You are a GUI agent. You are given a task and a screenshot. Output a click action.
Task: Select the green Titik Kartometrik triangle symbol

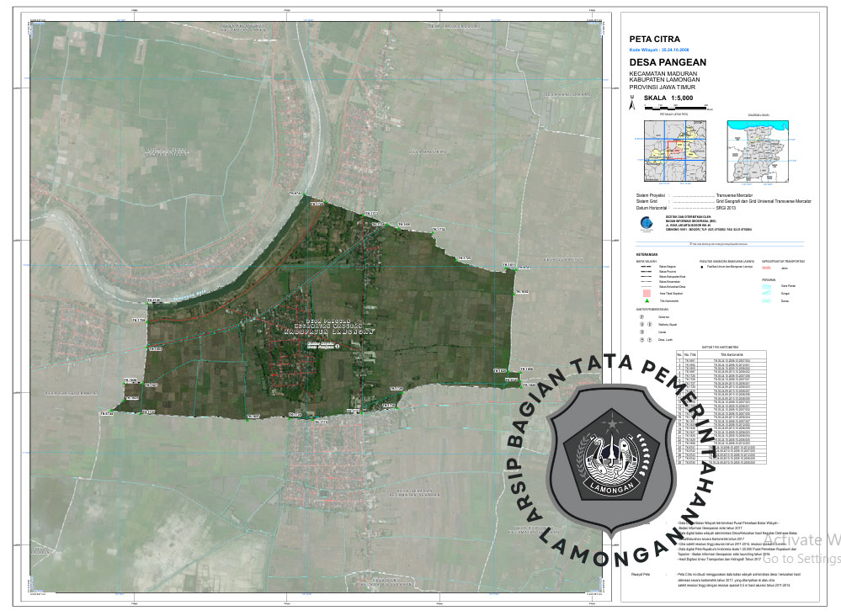(x=647, y=300)
